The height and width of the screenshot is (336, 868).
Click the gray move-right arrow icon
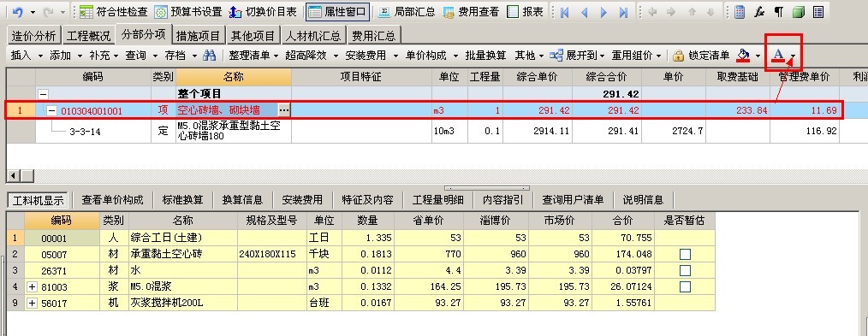coord(671,12)
